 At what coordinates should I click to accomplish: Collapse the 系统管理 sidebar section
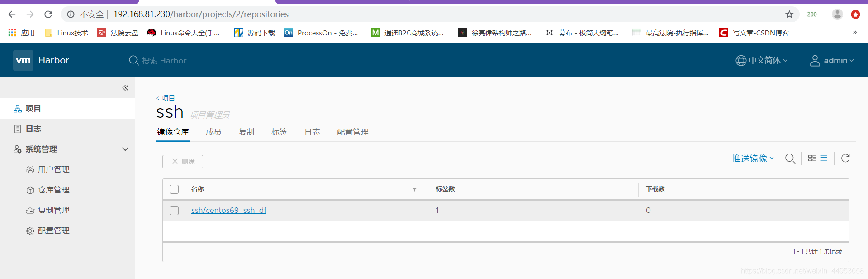(125, 149)
